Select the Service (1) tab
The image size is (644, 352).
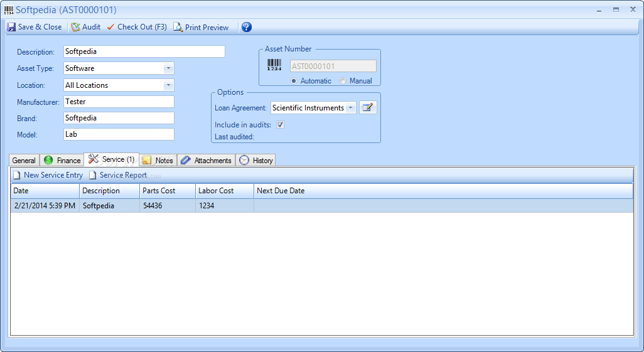(112, 159)
